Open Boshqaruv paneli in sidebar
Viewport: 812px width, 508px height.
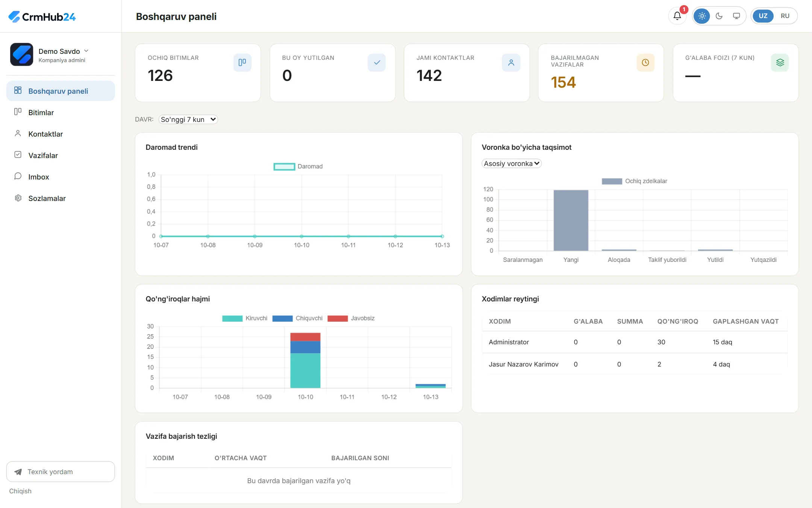pyautogui.click(x=61, y=91)
